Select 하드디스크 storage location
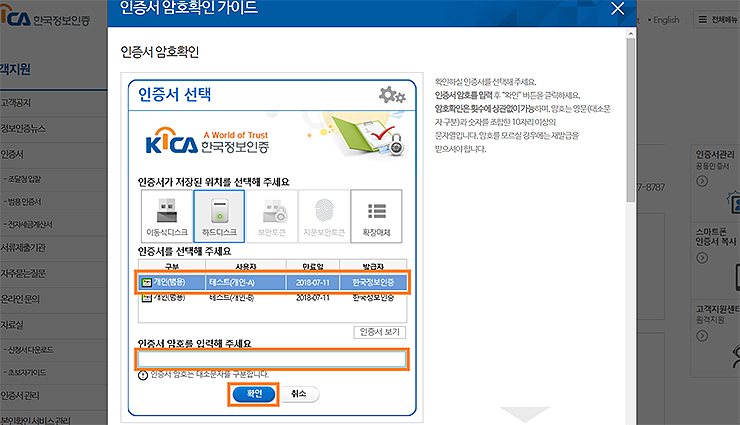The height and width of the screenshot is (425, 740). 219,216
